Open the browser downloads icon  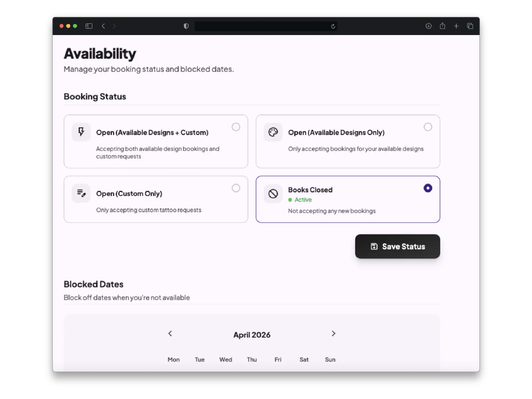(428, 26)
